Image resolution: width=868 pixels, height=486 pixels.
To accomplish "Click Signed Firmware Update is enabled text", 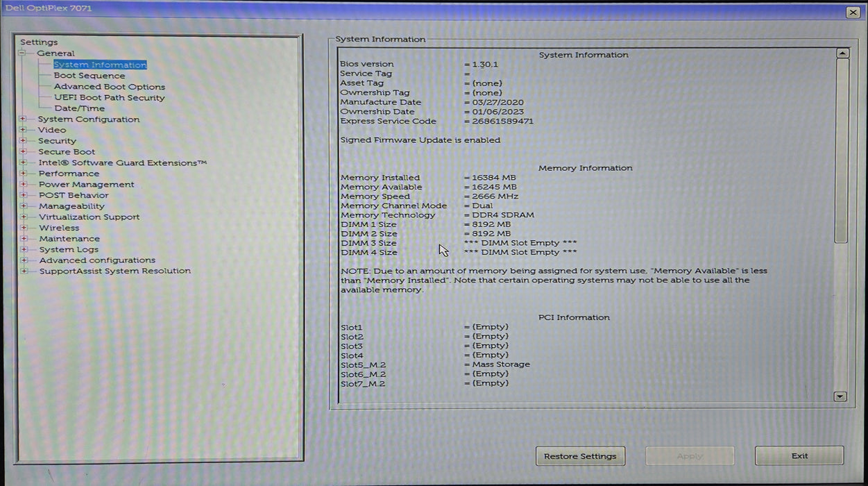I will [x=420, y=140].
